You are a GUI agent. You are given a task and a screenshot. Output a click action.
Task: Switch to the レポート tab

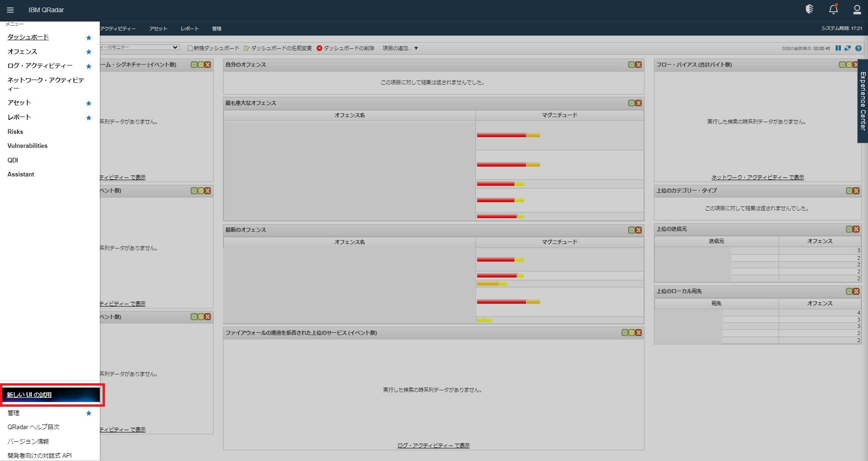point(190,29)
